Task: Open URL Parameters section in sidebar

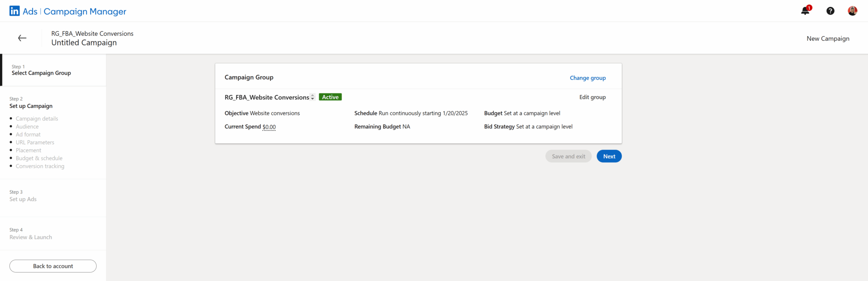Action: [35, 143]
